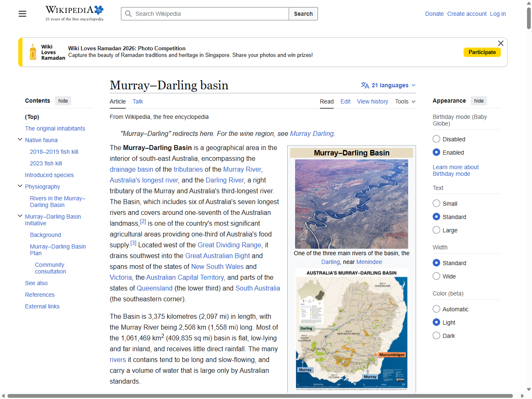This screenshot has width=532, height=399.
Task: Click the Log in link
Action: 498,14
